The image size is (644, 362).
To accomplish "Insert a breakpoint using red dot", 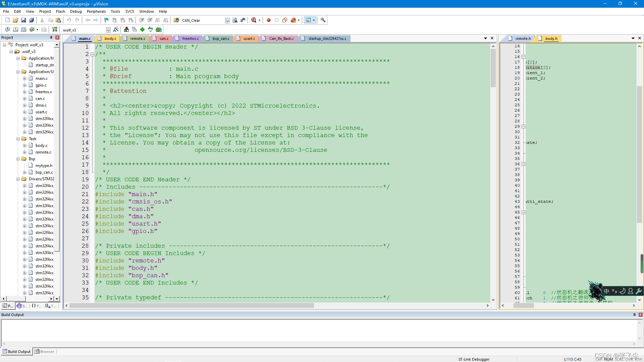I will coord(269,20).
